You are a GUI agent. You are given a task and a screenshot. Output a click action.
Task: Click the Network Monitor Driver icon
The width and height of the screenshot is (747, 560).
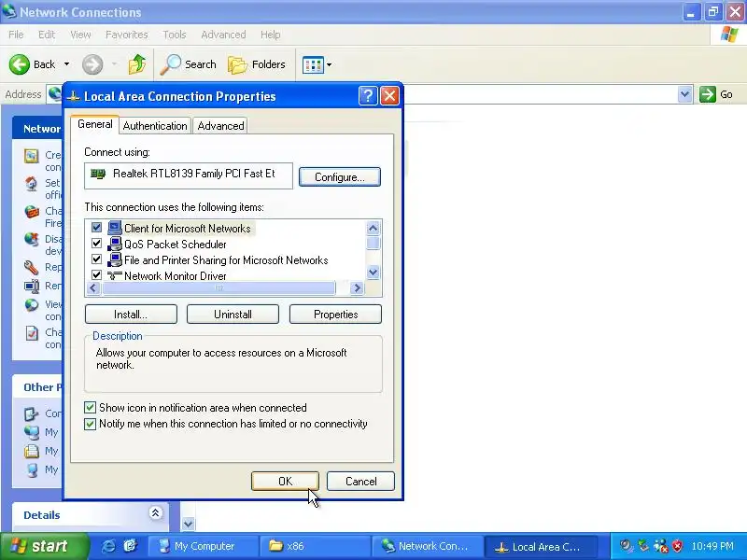[114, 275]
